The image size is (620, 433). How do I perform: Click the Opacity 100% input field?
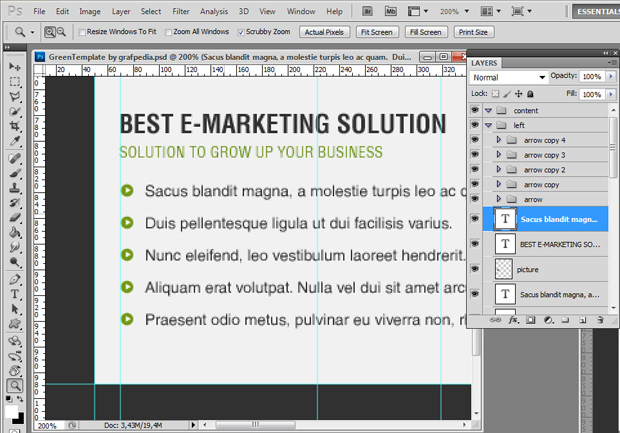coord(592,76)
